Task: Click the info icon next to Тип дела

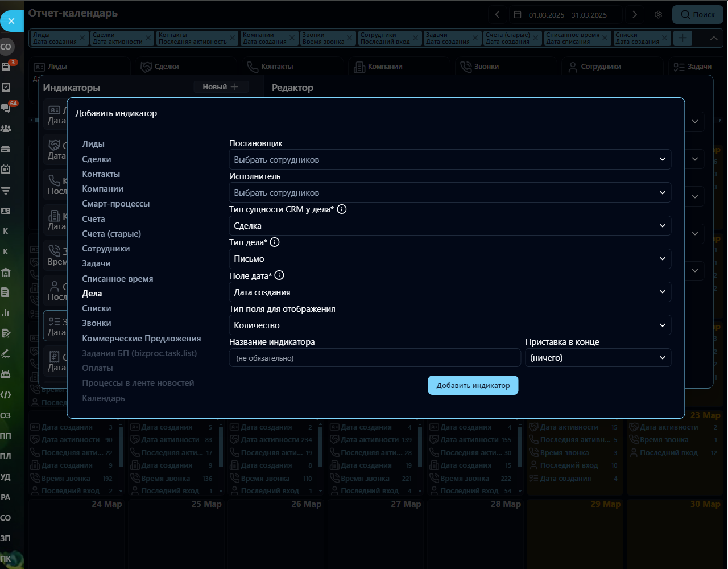Action: 275,242
